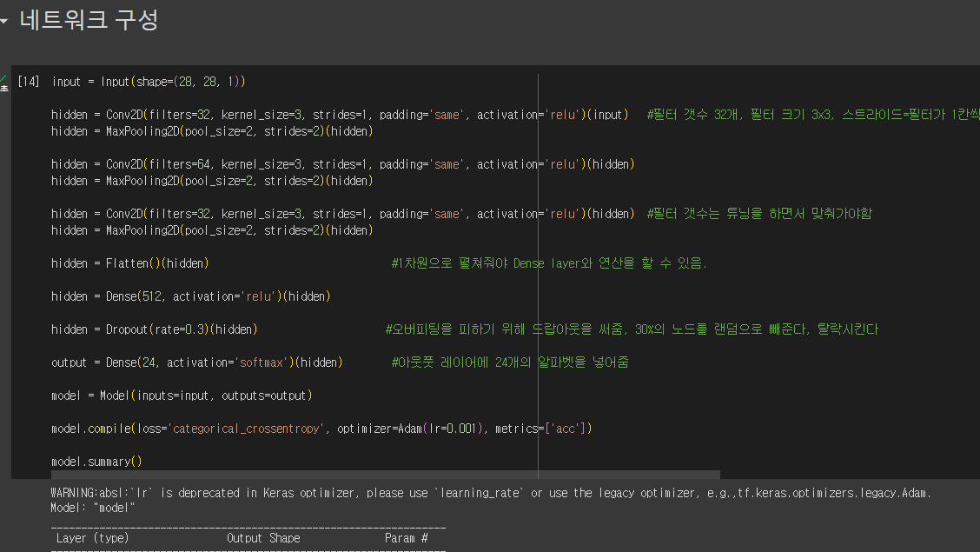This screenshot has width=980, height=552.
Task: Click the Dense(512, activation='relu') line
Action: tap(190, 296)
